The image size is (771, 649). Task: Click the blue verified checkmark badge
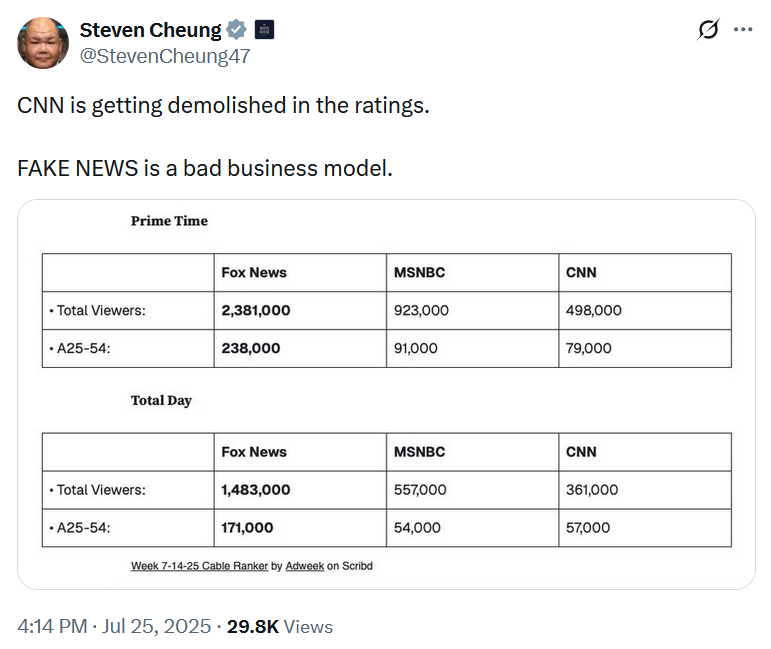pos(237,30)
